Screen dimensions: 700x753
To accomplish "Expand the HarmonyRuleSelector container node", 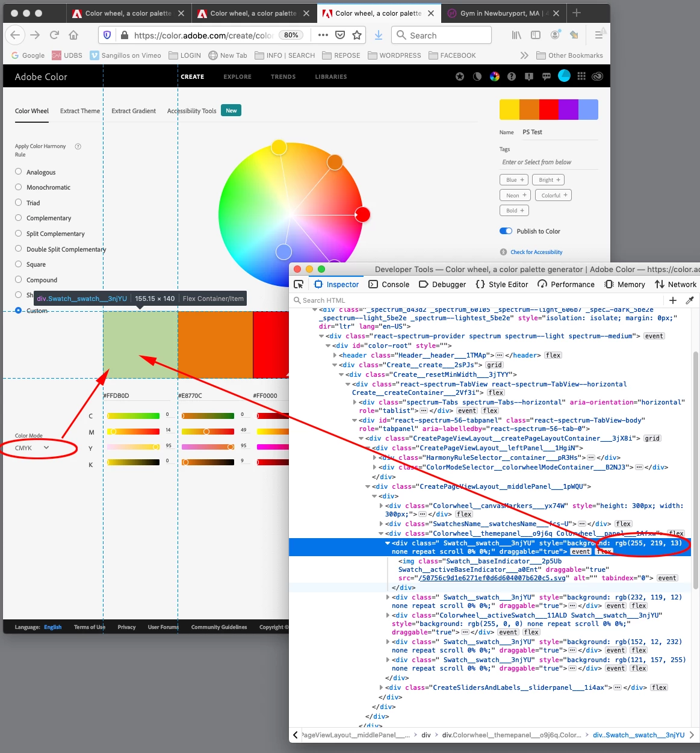I will pyautogui.click(x=374, y=457).
